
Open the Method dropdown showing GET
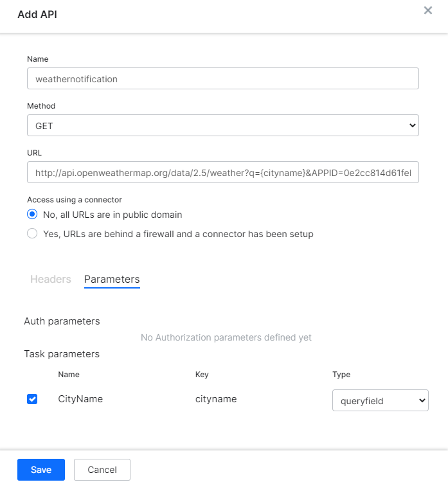(222, 126)
